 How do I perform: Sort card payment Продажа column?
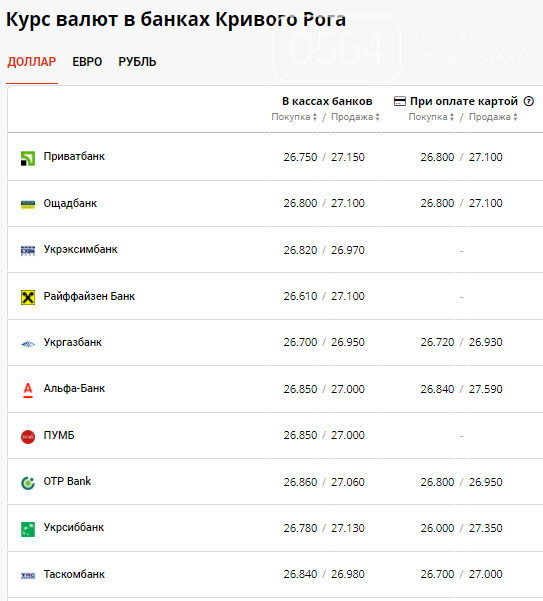(493, 117)
